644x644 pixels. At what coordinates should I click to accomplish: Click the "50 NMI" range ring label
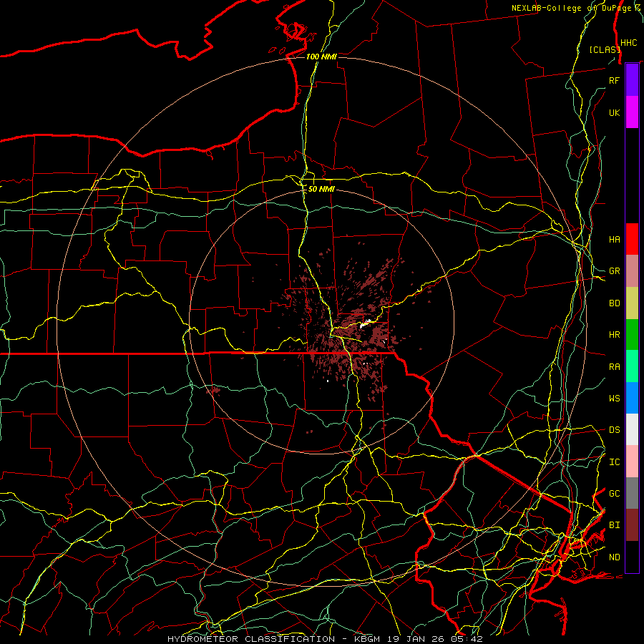pyautogui.click(x=321, y=190)
